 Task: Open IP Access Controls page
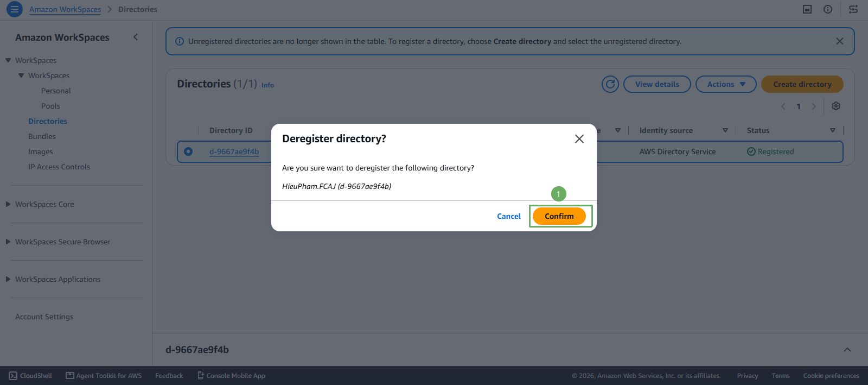pyautogui.click(x=59, y=167)
